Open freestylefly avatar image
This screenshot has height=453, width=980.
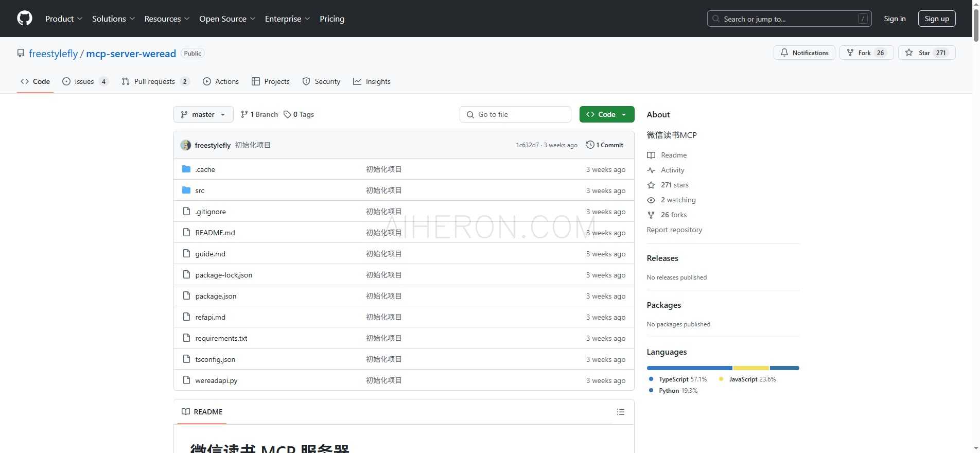pyautogui.click(x=186, y=145)
